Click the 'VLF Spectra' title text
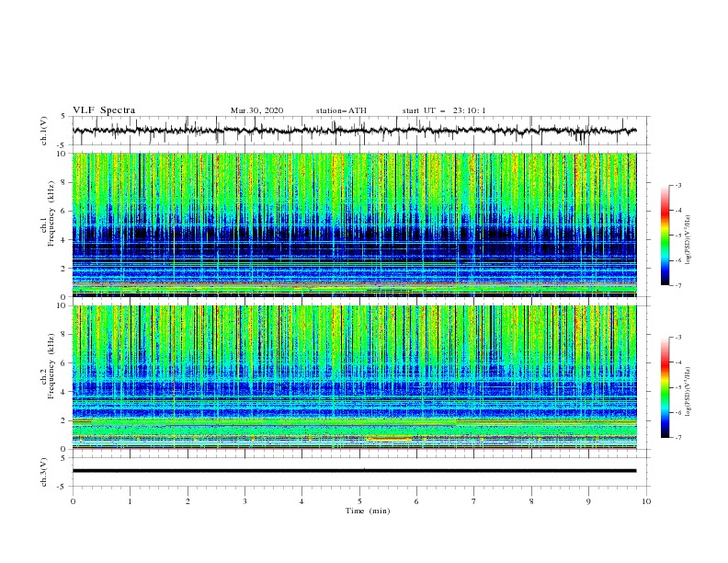The image size is (728, 563). click(104, 110)
